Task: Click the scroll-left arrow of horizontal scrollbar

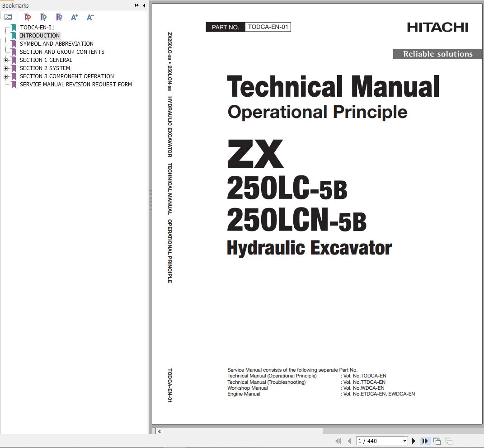Action: [160, 431]
